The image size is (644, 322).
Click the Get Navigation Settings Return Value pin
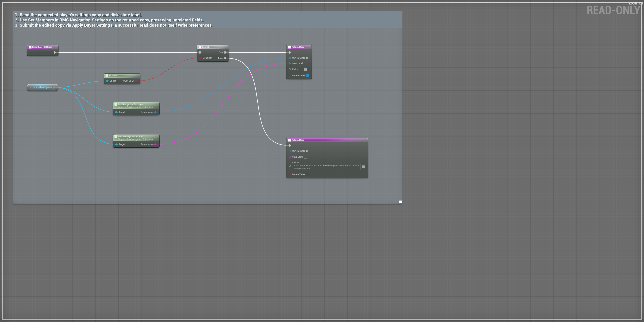[x=156, y=112]
